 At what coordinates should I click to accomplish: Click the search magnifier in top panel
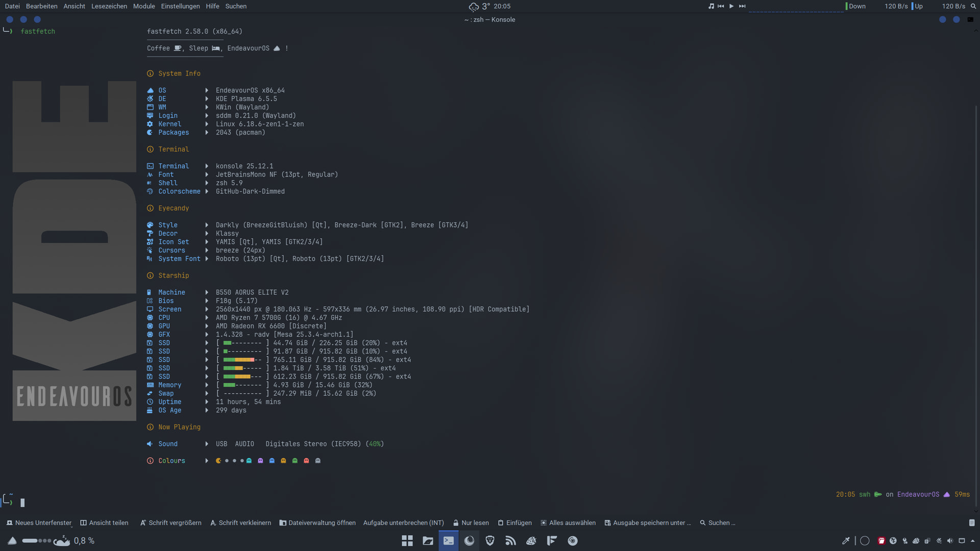(x=973, y=6)
